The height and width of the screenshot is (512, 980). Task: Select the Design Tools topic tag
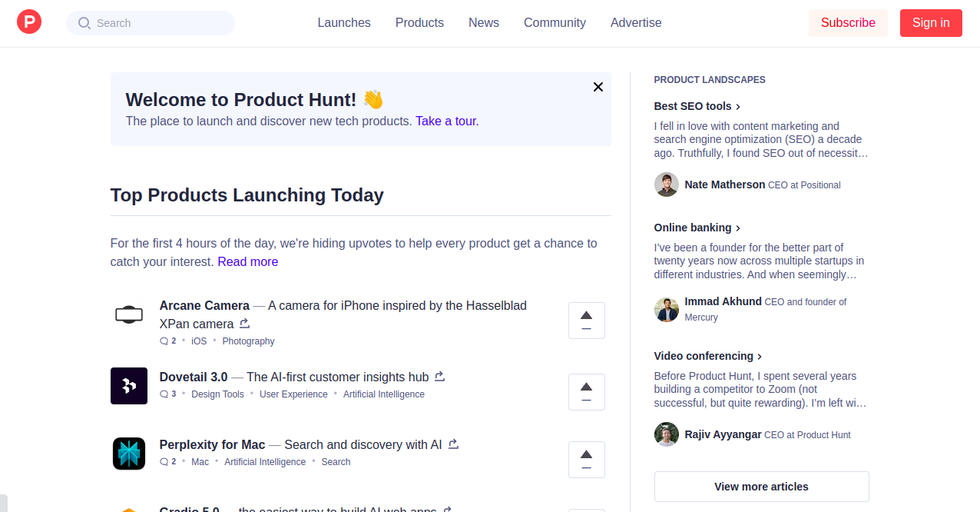tap(217, 394)
